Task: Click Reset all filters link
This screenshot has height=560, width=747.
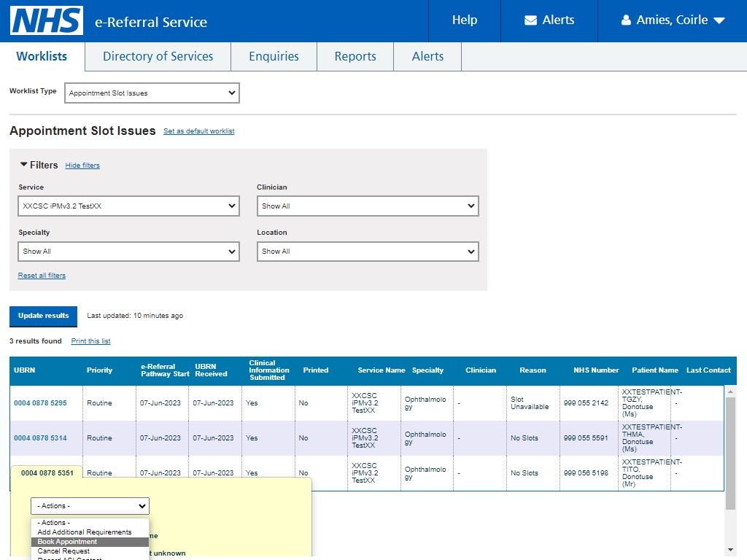Action: [x=42, y=275]
